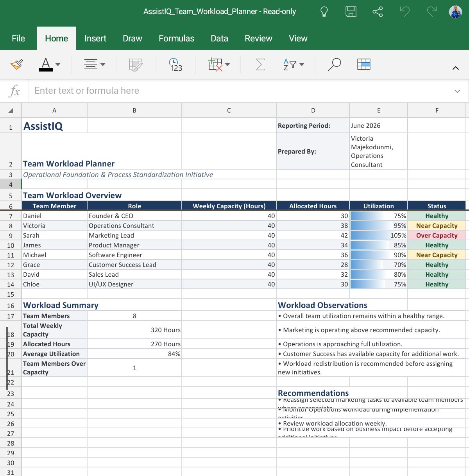The height and width of the screenshot is (476, 469).
Task: Expand insert/delete cells dropdown arrow
Action: point(227,64)
